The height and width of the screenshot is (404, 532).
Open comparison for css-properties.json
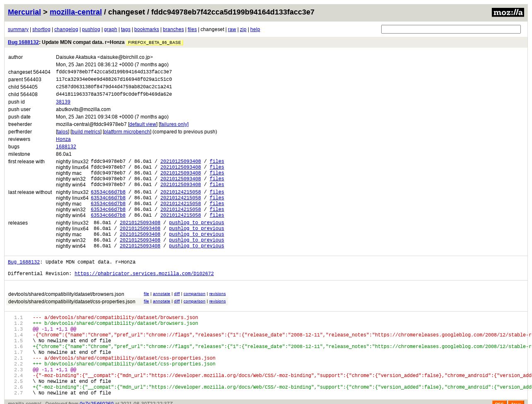(x=194, y=301)
